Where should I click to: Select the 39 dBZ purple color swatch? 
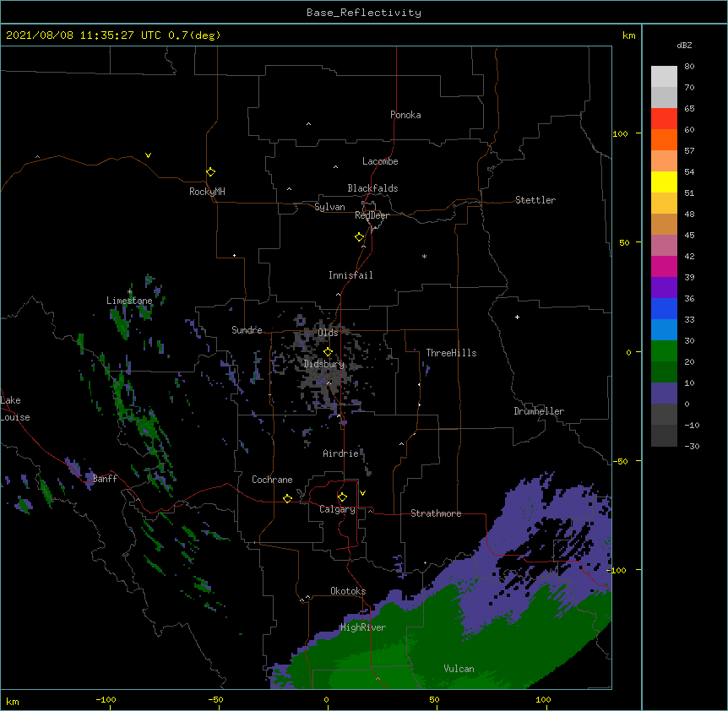click(x=664, y=287)
